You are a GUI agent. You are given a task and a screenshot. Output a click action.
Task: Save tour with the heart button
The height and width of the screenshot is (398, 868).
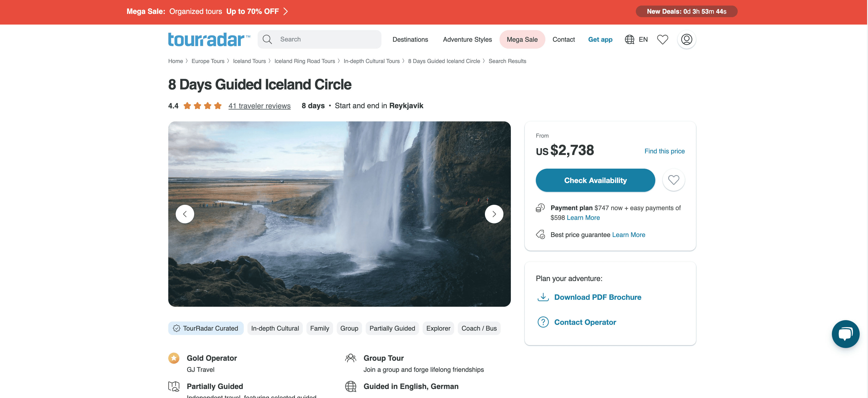[x=674, y=180]
